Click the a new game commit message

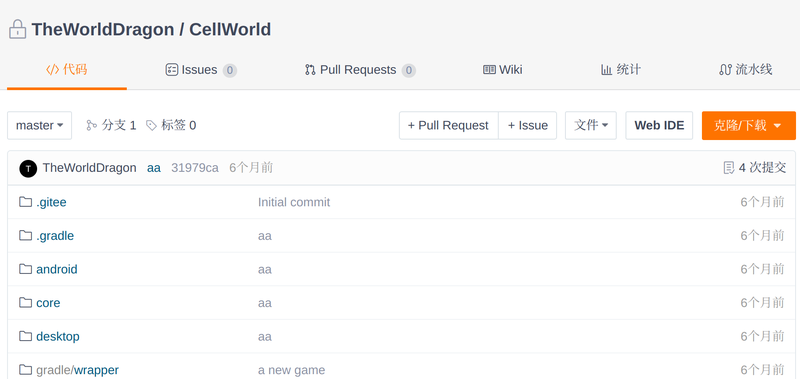coord(291,370)
